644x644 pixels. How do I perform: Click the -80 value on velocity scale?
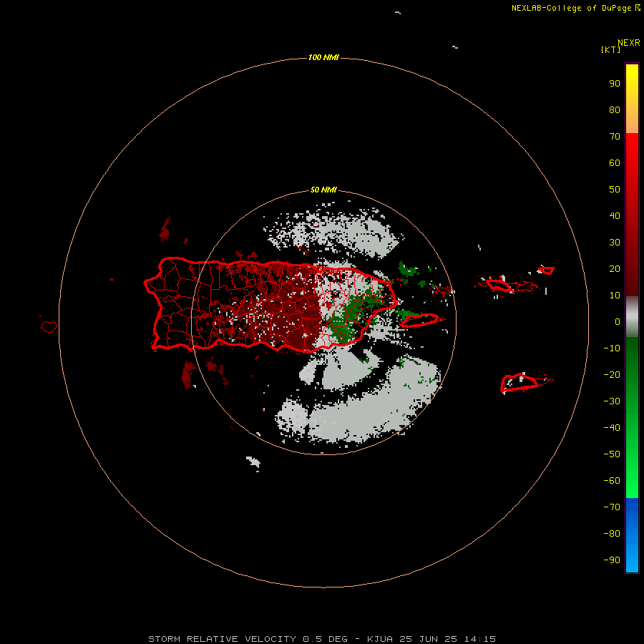(612, 534)
